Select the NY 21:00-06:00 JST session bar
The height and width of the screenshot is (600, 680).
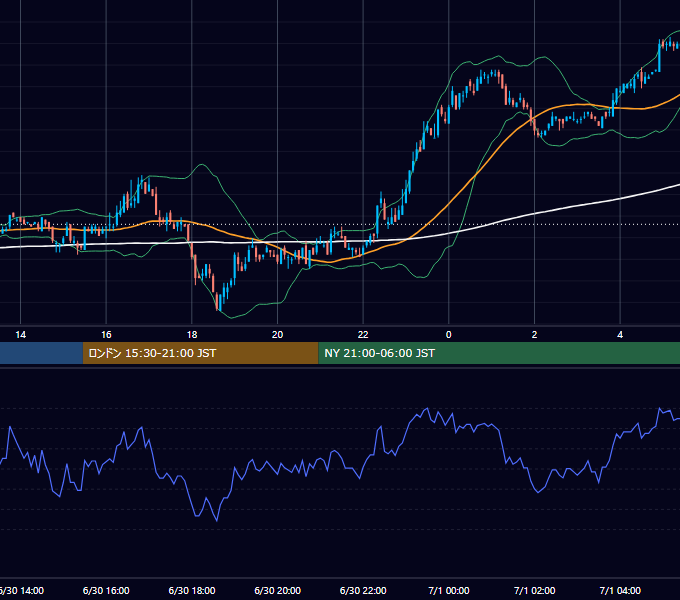point(499,353)
